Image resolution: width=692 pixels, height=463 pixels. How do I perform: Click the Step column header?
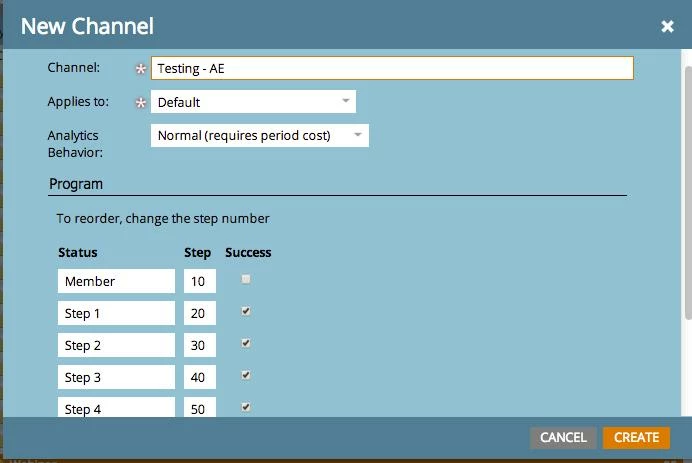[x=197, y=253]
